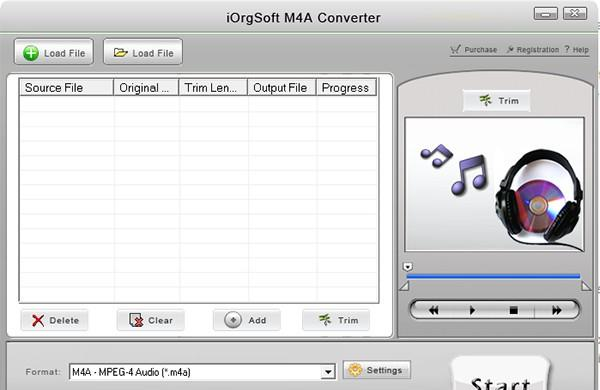Play the audio preview
Image resolution: width=600 pixels, height=390 pixels.
pos(473,310)
